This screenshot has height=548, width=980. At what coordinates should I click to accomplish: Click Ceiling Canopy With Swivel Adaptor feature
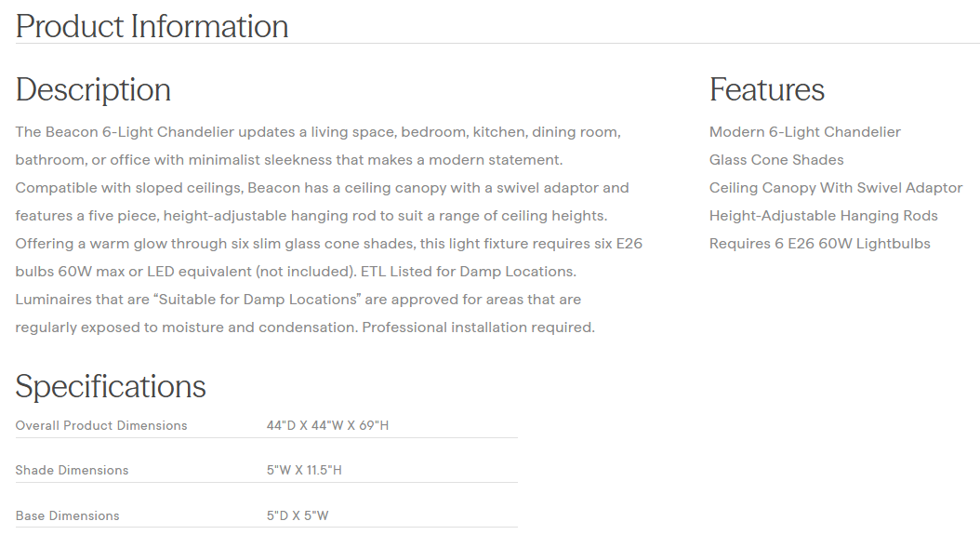836,188
